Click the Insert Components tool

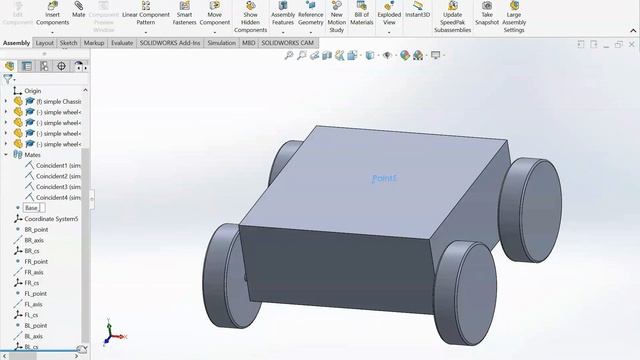click(x=52, y=13)
